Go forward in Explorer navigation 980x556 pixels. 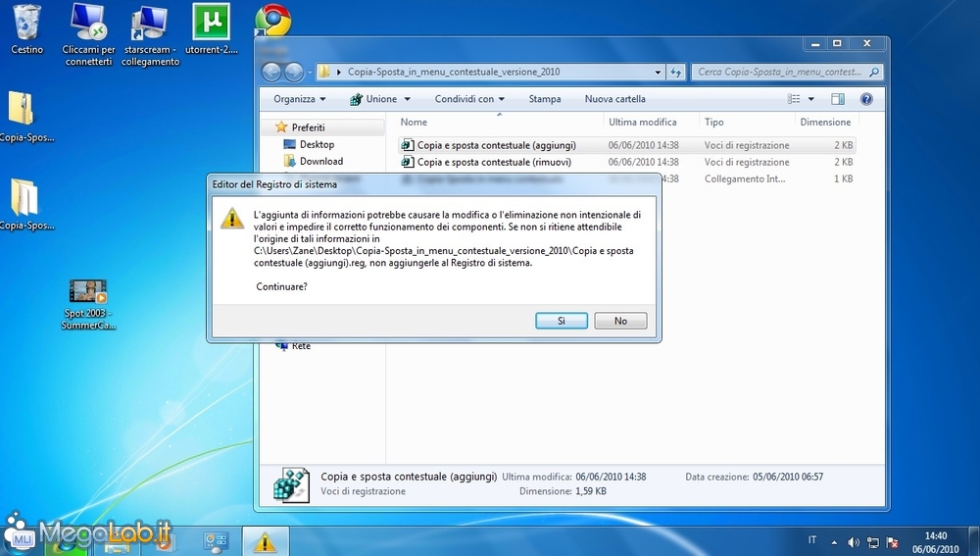[294, 73]
